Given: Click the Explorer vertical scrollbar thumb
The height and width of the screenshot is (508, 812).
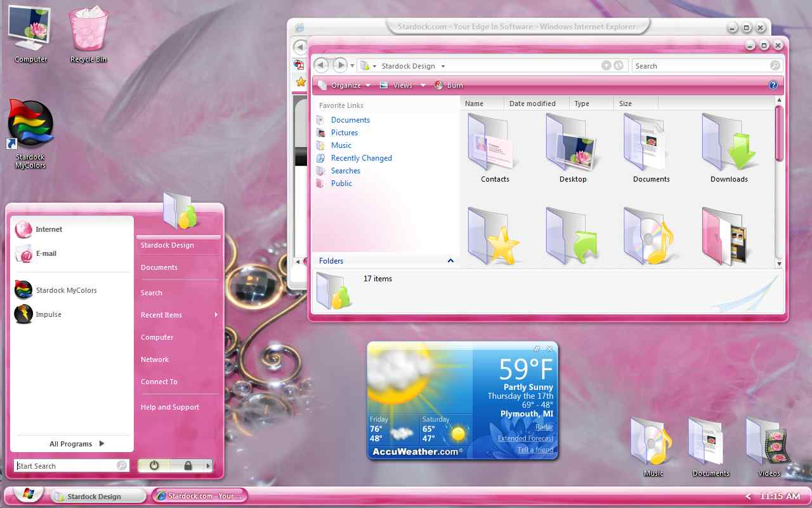Looking at the screenshot, I should click(x=779, y=133).
